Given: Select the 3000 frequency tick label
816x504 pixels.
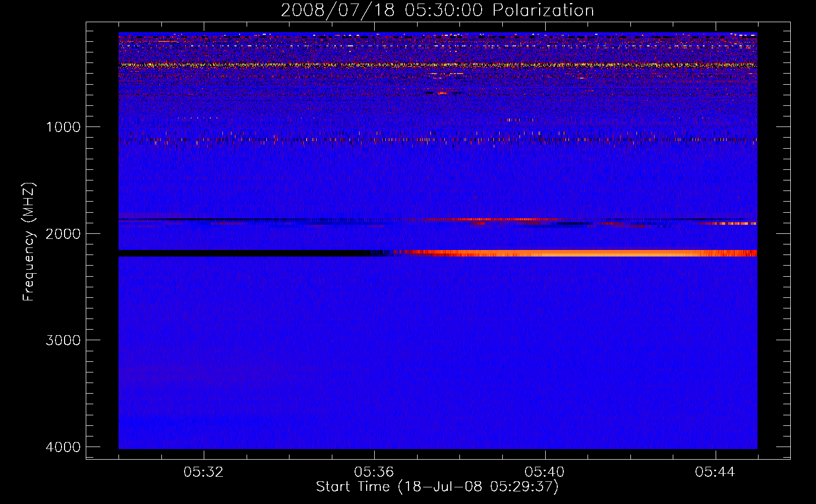Looking at the screenshot, I should point(63,340).
